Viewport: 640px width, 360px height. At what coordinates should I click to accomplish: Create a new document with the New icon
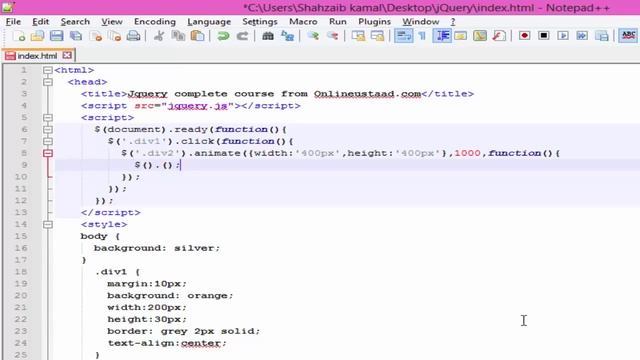[18, 36]
